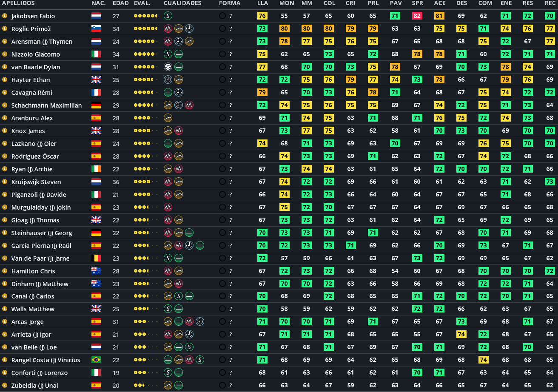This screenshot has height=392, width=558.
Task: Select rider Kruijswijk Steven
Action: click(36, 182)
